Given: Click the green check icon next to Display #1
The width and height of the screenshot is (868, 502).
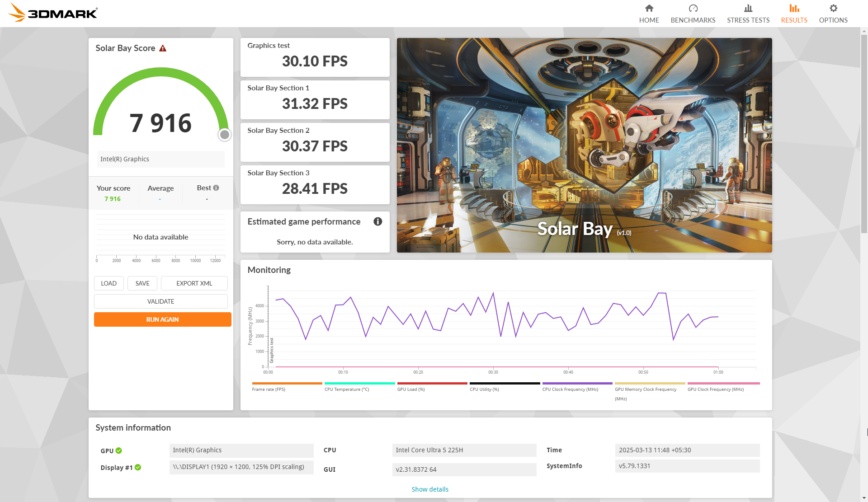Looking at the screenshot, I should 138,467.
